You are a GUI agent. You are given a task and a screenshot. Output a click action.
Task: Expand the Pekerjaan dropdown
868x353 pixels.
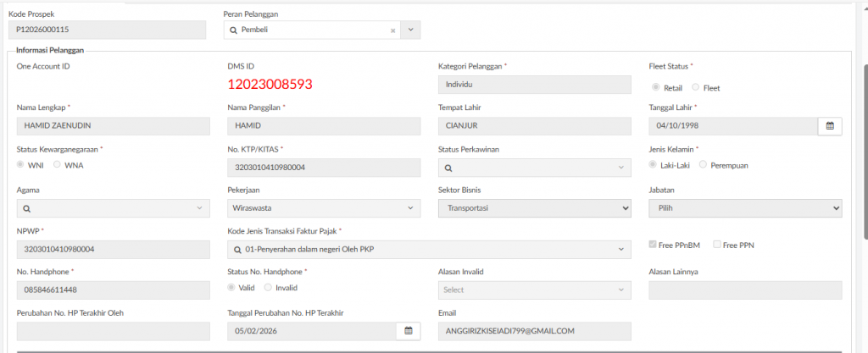click(324, 207)
